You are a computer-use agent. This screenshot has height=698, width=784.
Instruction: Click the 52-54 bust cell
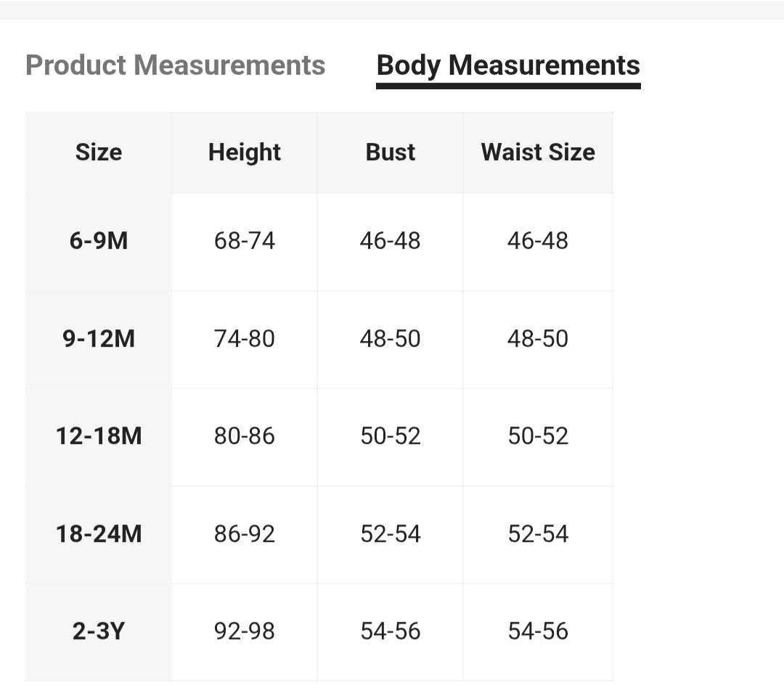(391, 534)
